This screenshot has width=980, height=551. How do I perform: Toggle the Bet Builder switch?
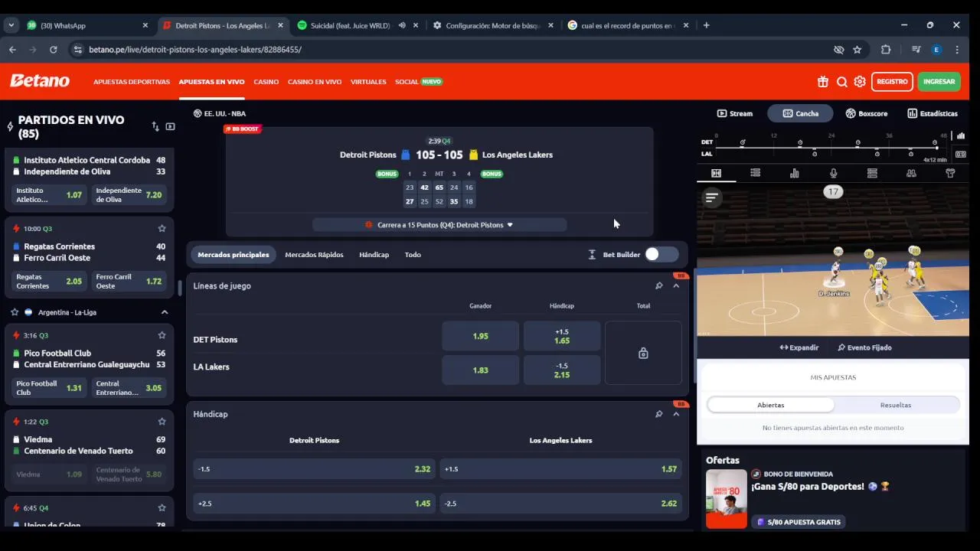(661, 254)
